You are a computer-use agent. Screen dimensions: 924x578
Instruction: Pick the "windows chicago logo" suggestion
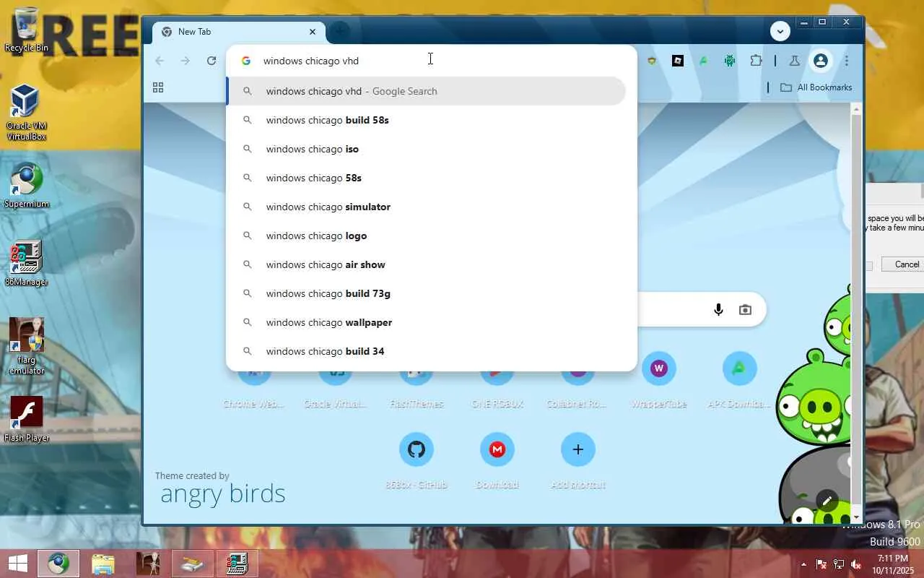[426, 236]
